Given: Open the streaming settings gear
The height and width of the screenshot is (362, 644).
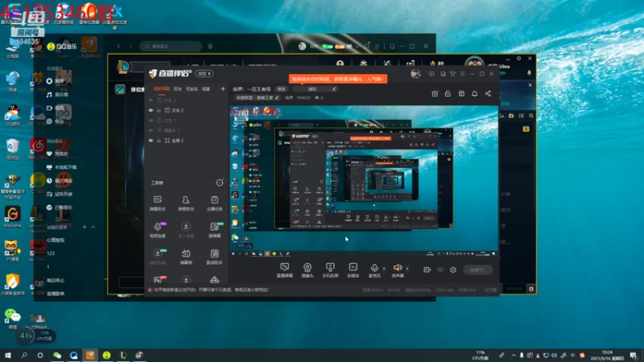Looking at the screenshot, I should [453, 269].
